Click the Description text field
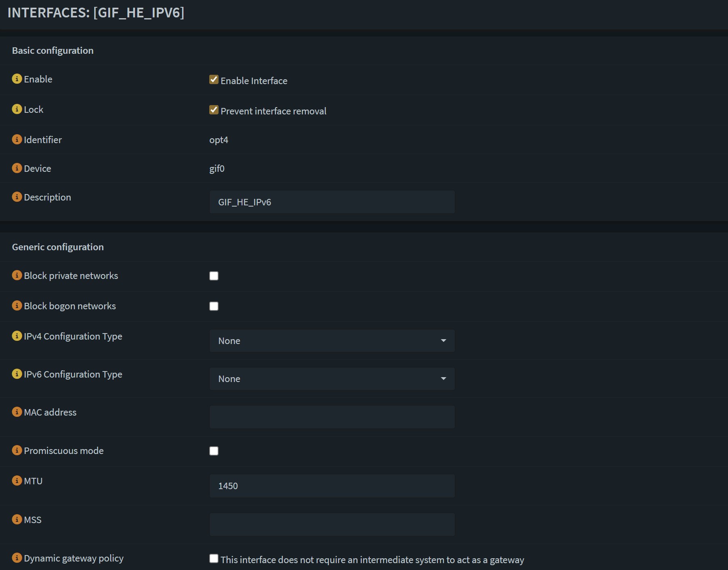The width and height of the screenshot is (728, 570). (x=332, y=202)
